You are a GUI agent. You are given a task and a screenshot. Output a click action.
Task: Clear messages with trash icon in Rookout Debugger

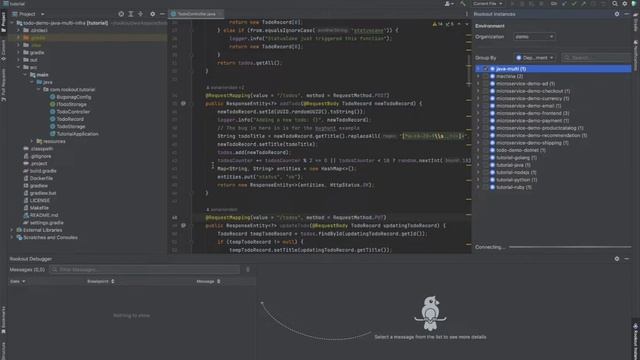pos(248,269)
